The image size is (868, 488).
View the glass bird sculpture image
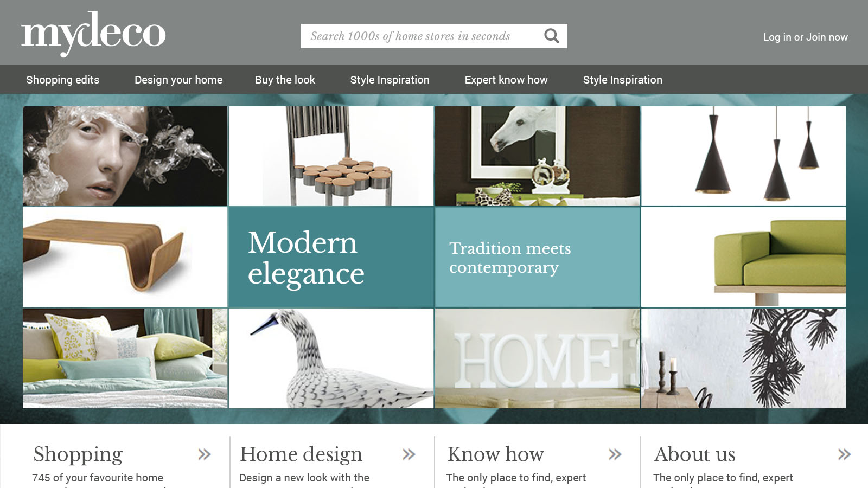[x=331, y=358]
